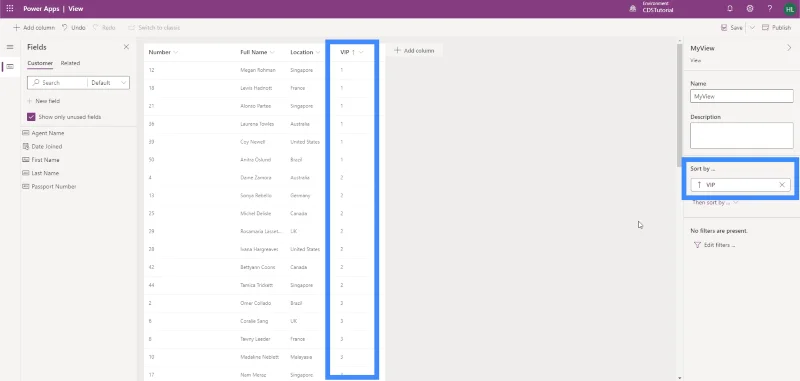Viewport: 800px width, 381px height.
Task: Toggle Show only unused fields checkbox
Action: [32, 117]
